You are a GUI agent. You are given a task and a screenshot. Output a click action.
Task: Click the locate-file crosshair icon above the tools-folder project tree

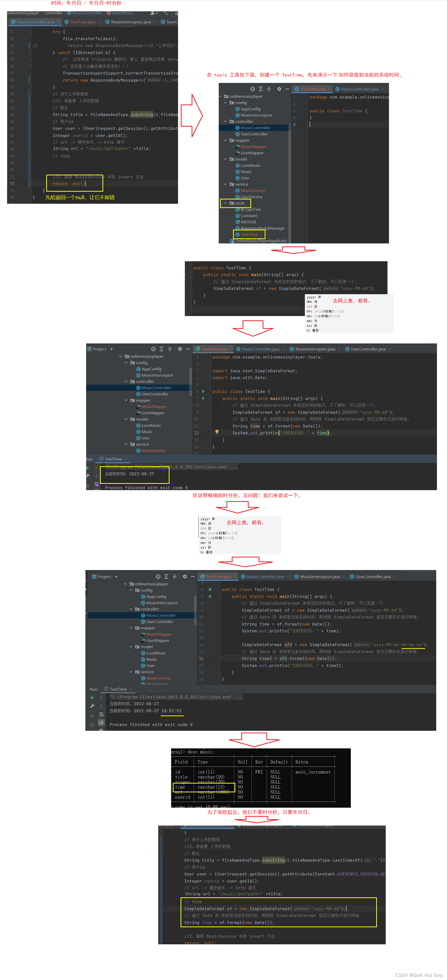(x=253, y=89)
